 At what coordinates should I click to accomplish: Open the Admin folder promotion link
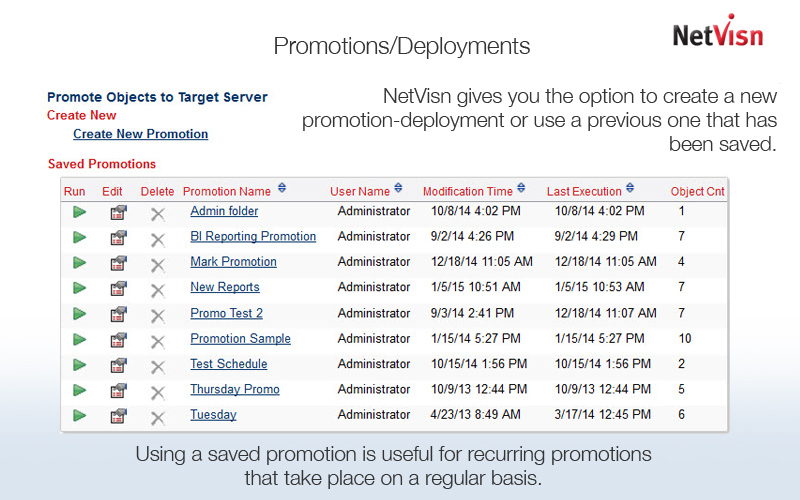pyautogui.click(x=224, y=211)
